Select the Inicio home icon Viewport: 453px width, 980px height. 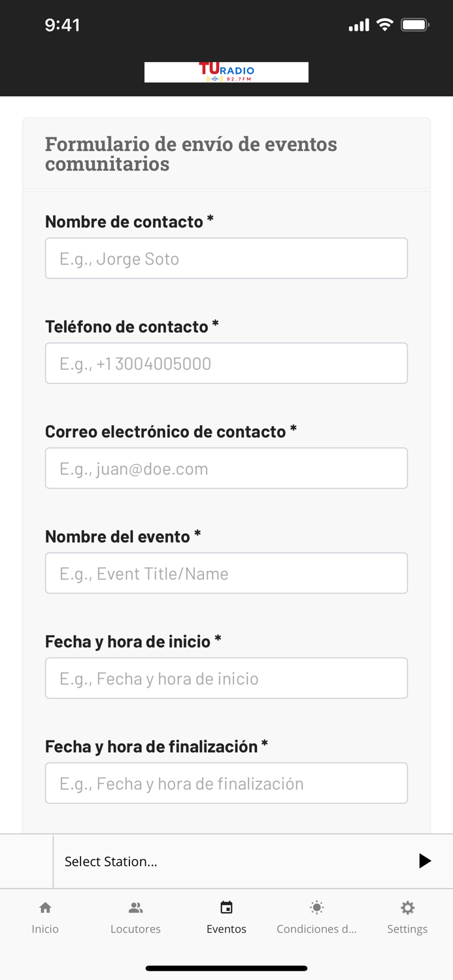click(x=45, y=907)
